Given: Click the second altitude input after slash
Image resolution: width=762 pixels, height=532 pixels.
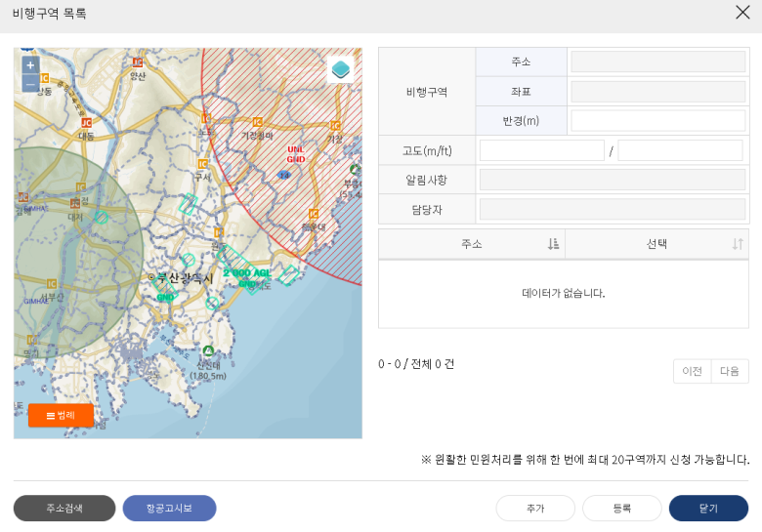Looking at the screenshot, I should (680, 150).
